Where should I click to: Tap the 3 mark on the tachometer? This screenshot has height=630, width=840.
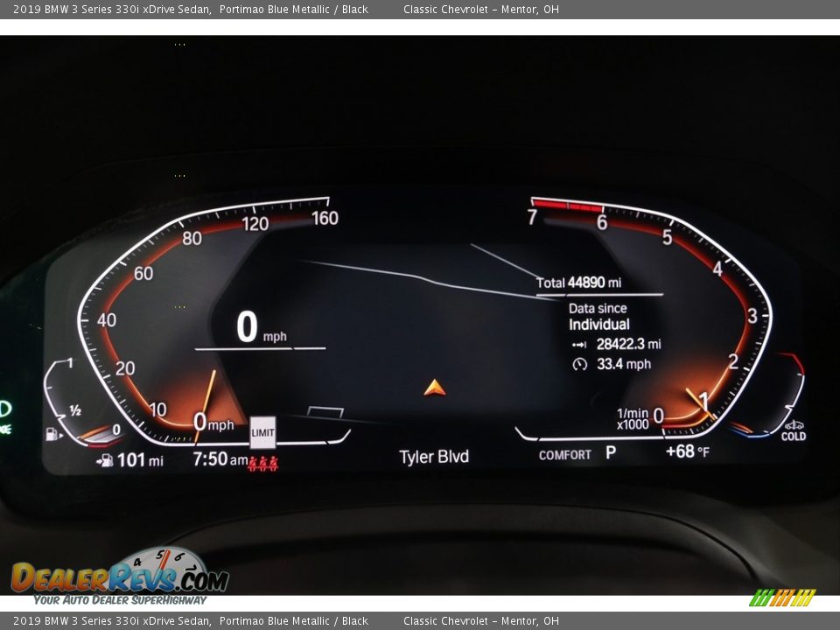coord(752,316)
